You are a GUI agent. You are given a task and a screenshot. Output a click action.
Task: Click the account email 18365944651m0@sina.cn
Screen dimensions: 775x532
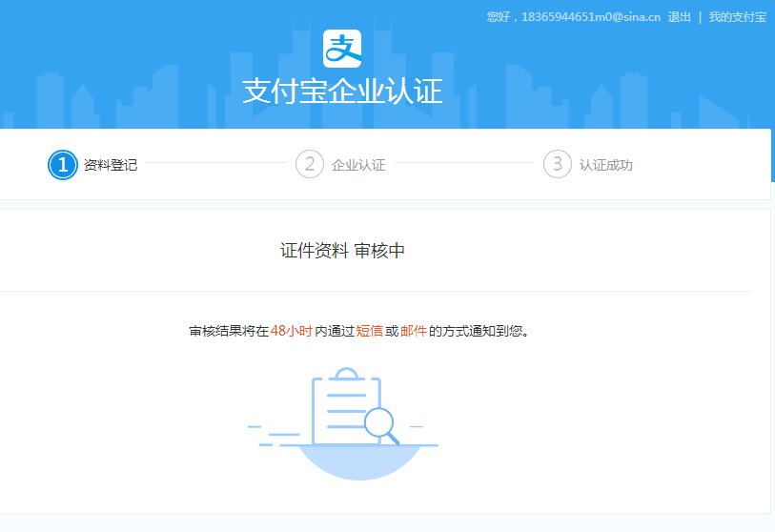591,17
